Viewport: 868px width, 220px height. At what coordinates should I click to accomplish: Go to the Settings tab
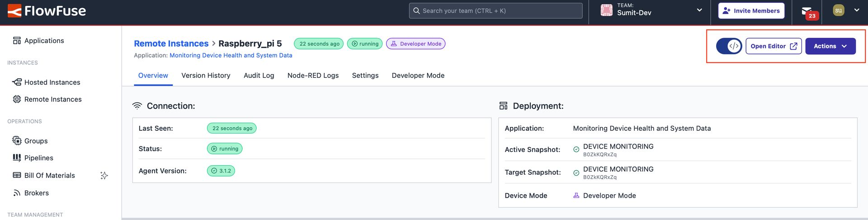pos(365,76)
